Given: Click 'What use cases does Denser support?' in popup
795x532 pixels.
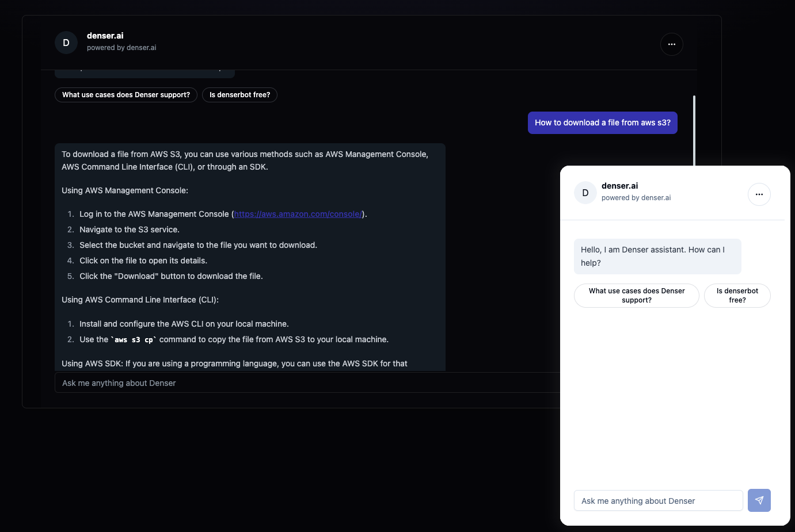Looking at the screenshot, I should tap(636, 295).
